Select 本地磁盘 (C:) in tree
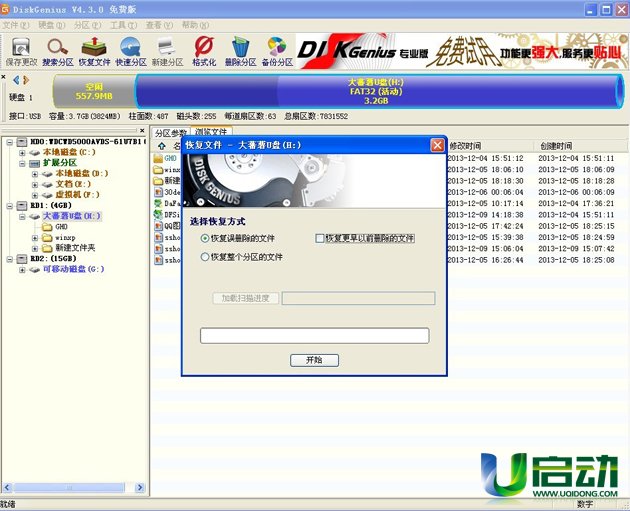The image size is (630, 511). 69,152
